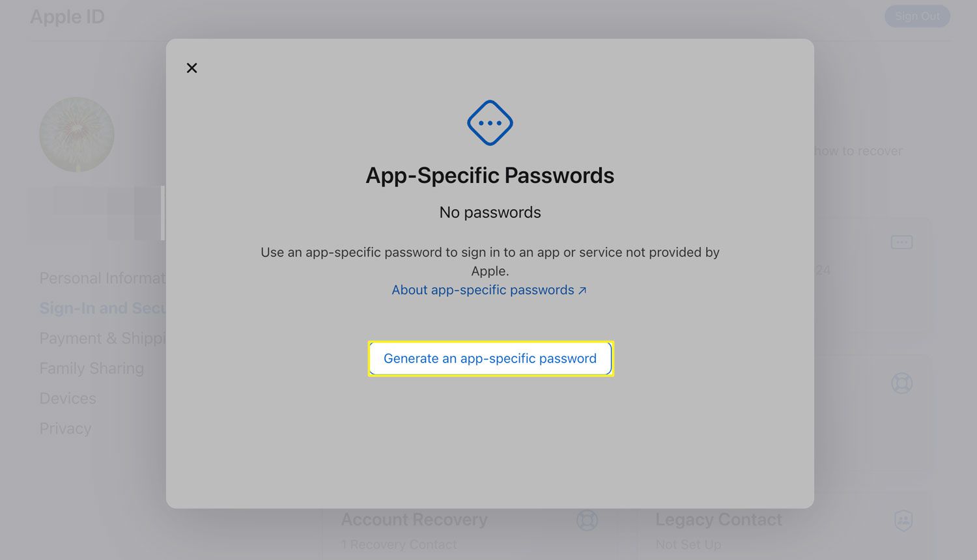Screen dimensions: 977x560
Task: Select Sign-In and Security in sidebar
Action: (102, 309)
